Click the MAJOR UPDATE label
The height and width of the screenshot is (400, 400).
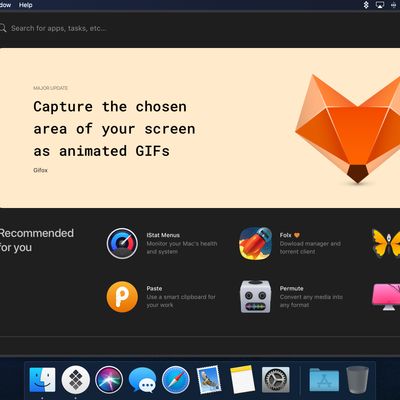tap(50, 88)
